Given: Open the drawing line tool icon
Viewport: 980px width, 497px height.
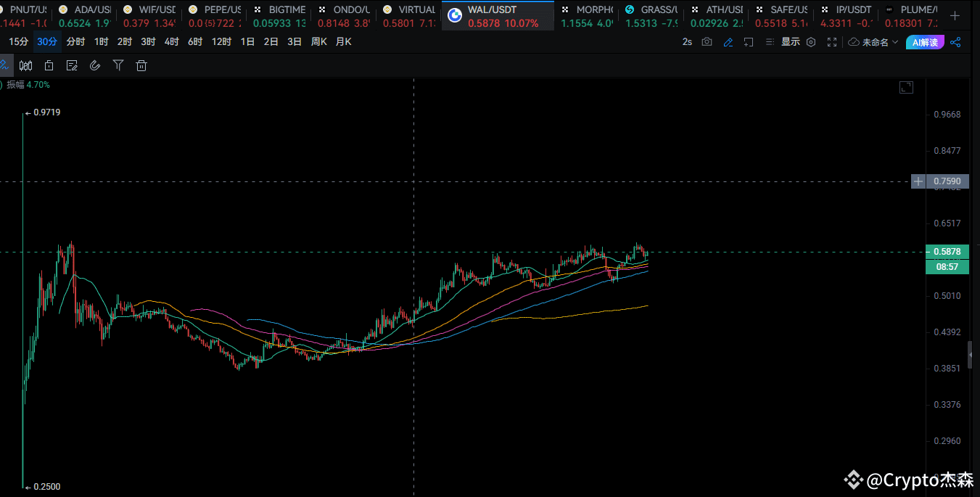Looking at the screenshot, I should click(4, 65).
